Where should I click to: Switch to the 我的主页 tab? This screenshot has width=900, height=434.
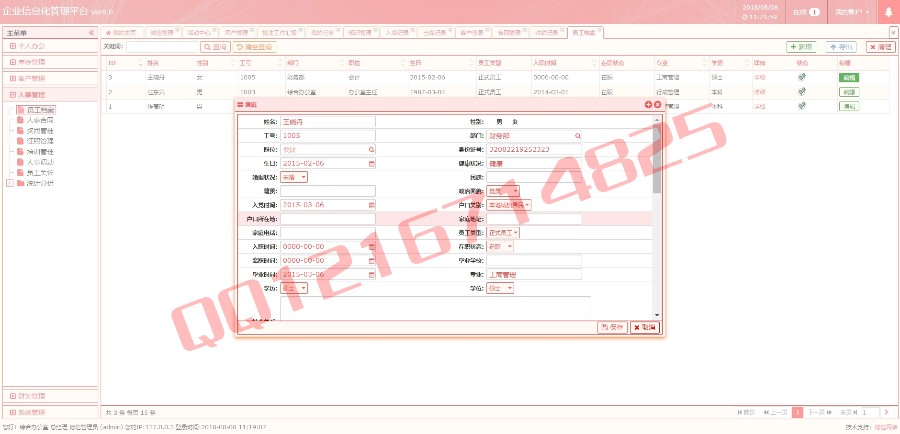[121, 33]
